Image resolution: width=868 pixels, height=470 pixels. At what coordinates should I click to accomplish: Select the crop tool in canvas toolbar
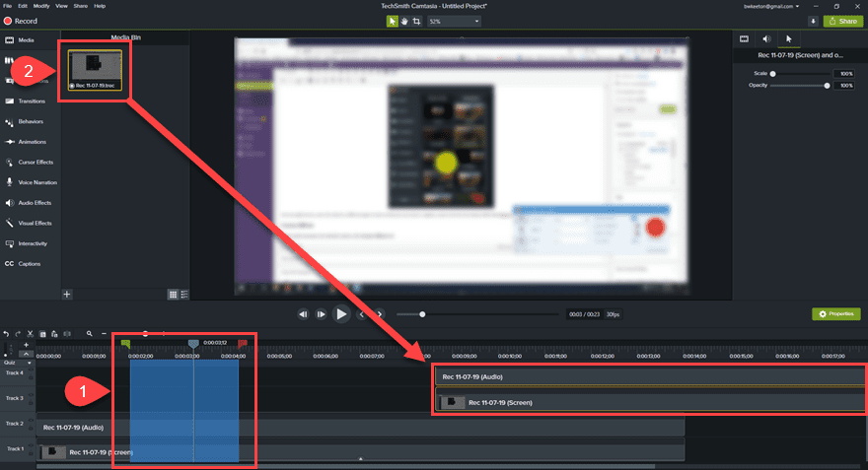(x=416, y=20)
